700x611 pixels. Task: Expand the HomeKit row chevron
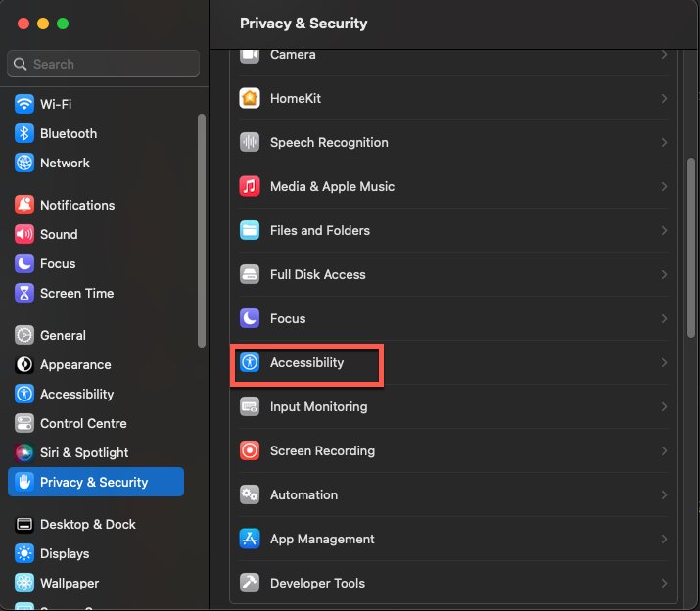point(665,98)
